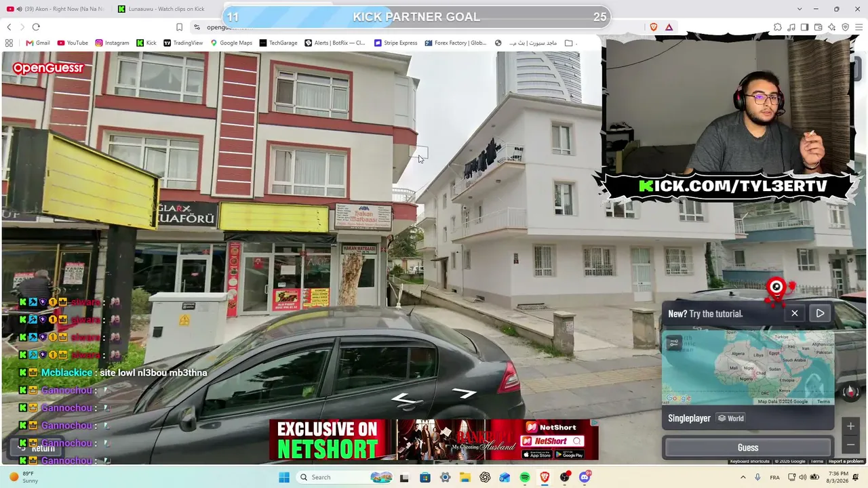Screen dimensions: 868x488
Task: Start the tutorial with the play button
Action: pyautogui.click(x=820, y=313)
